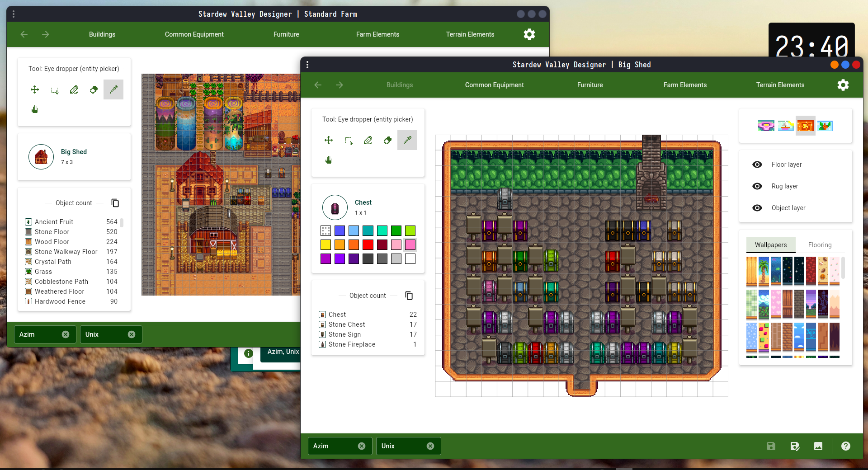Select the pink pool season theme icon

[x=766, y=126]
